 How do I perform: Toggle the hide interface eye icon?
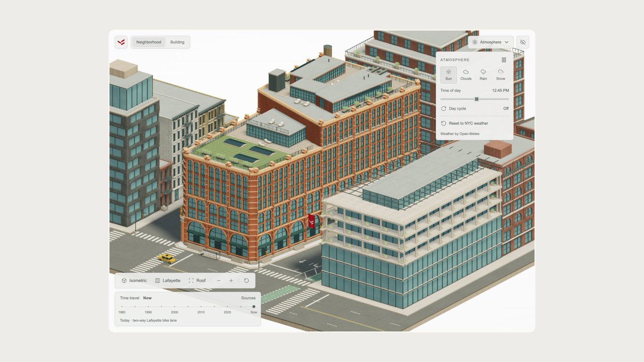tap(523, 42)
